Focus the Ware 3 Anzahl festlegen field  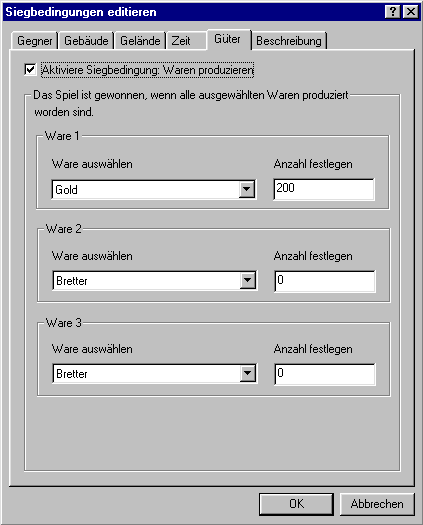click(325, 374)
